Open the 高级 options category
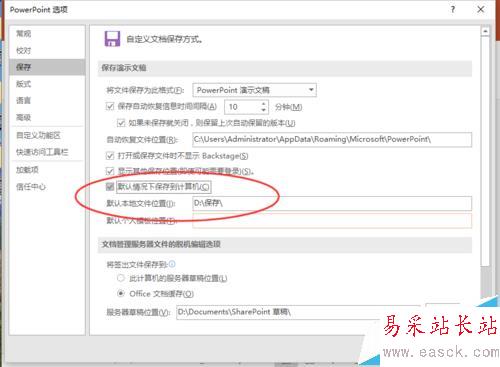 (47, 117)
